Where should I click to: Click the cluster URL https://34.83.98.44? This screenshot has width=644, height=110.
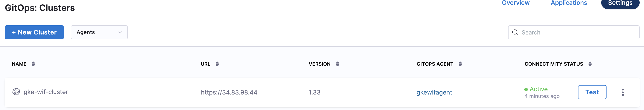[x=229, y=92]
